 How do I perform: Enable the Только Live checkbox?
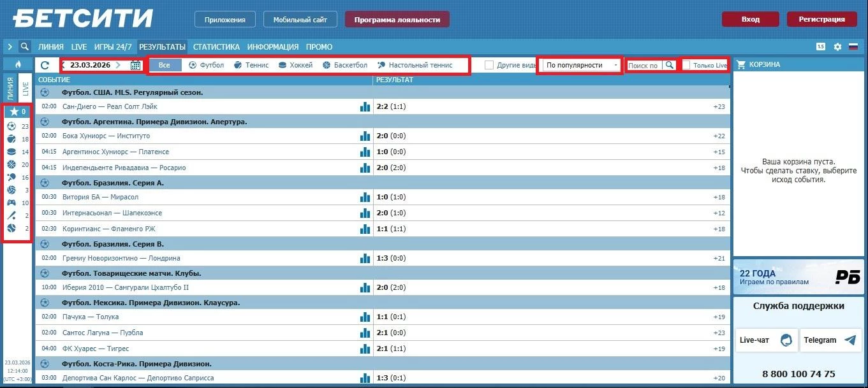coord(686,65)
